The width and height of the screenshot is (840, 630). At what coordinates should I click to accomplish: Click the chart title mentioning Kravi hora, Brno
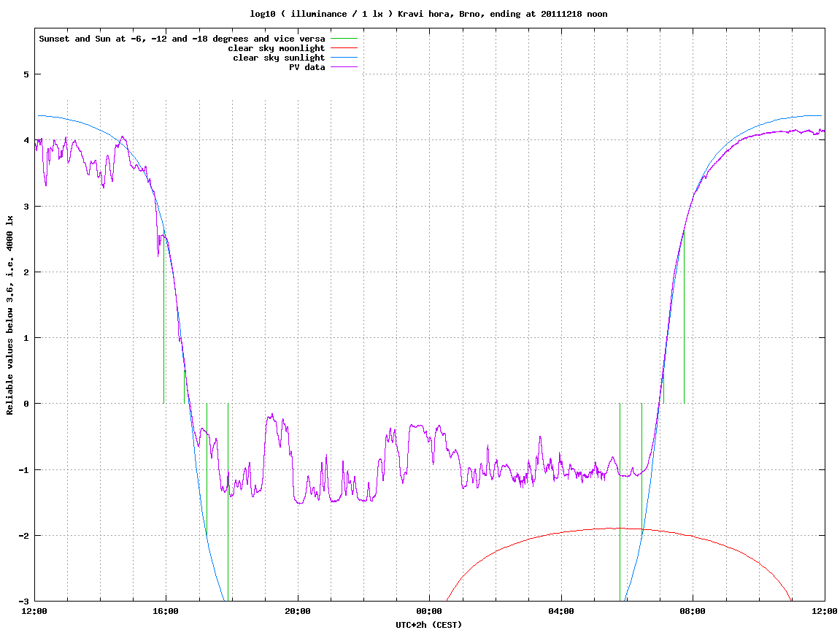click(x=428, y=14)
